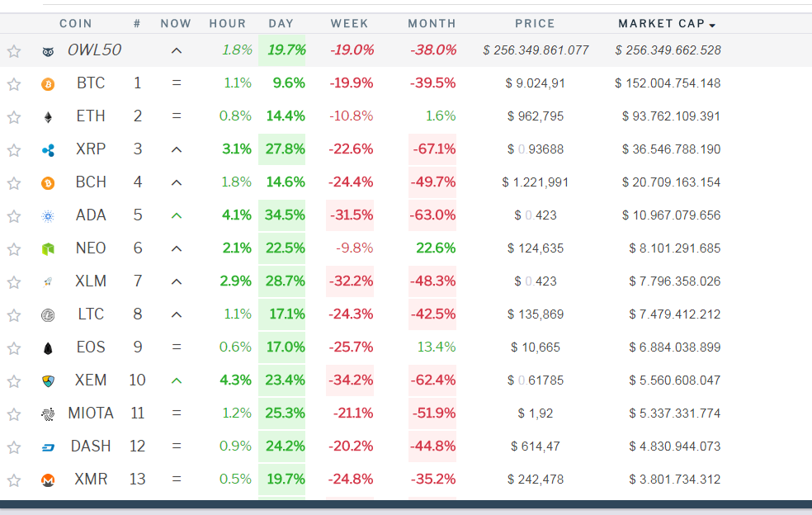Viewport: 812px width, 515px height.
Task: Click XRP day change 27.8%
Action: pos(285,149)
